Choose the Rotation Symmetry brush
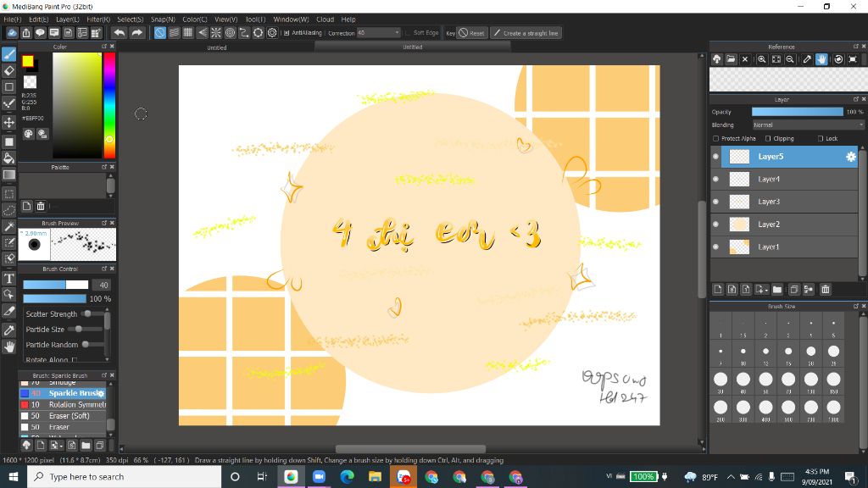Screen dimensions: 868x488 pos(63,405)
